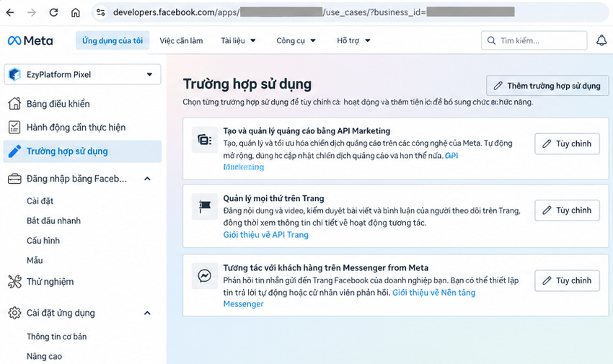Click the Thử nghiệm tools icon

(14, 282)
